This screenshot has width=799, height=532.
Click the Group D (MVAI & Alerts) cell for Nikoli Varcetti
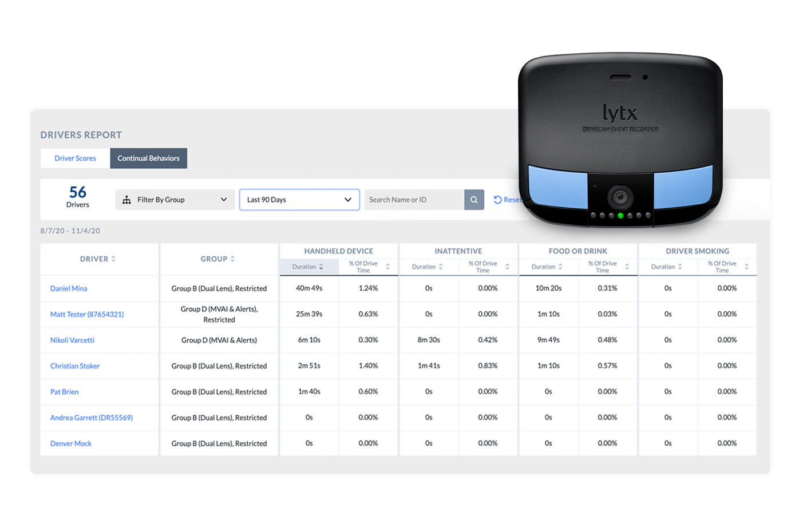coord(219,340)
